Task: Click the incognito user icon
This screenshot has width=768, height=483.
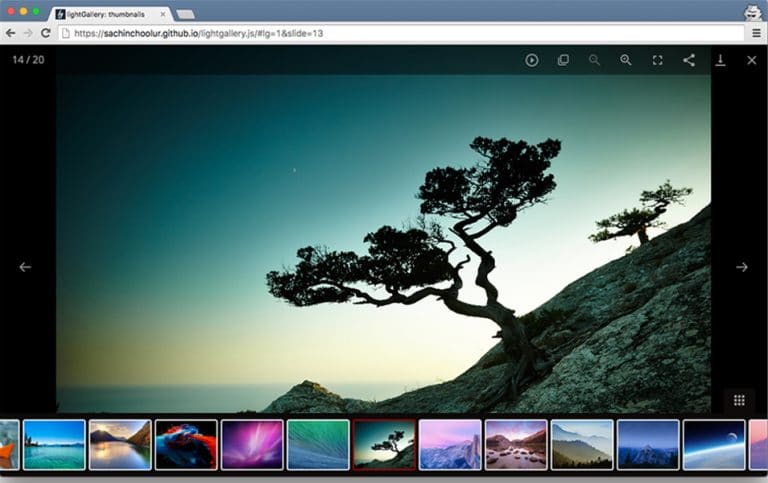Action: point(753,12)
